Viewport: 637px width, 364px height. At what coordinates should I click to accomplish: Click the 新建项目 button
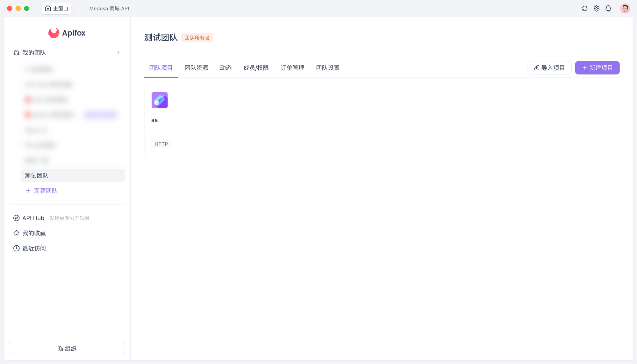(597, 68)
